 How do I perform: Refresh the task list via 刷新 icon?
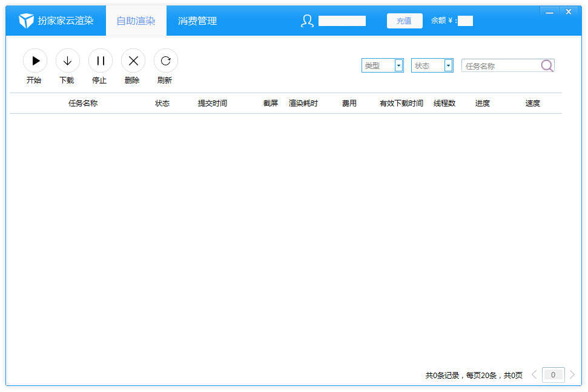click(x=165, y=60)
